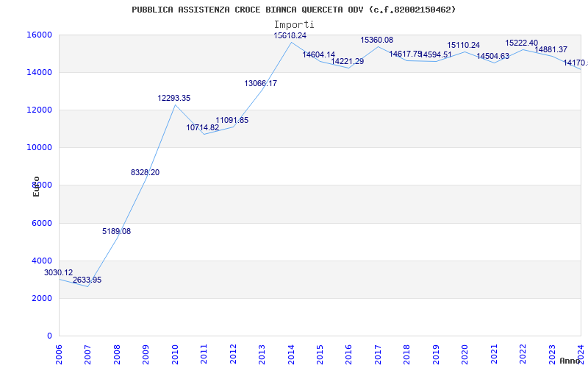Select the data label 13066.17
This screenshot has height=368, width=588.
(x=261, y=84)
